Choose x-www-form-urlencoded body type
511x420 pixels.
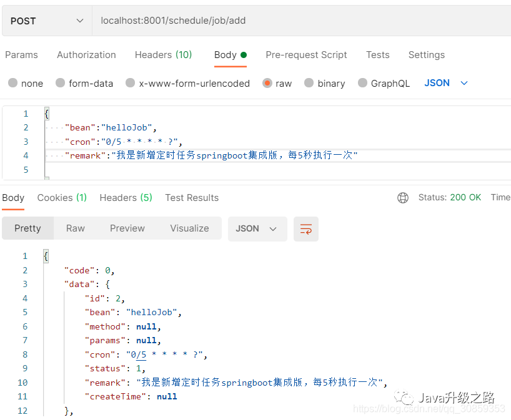[x=131, y=83]
